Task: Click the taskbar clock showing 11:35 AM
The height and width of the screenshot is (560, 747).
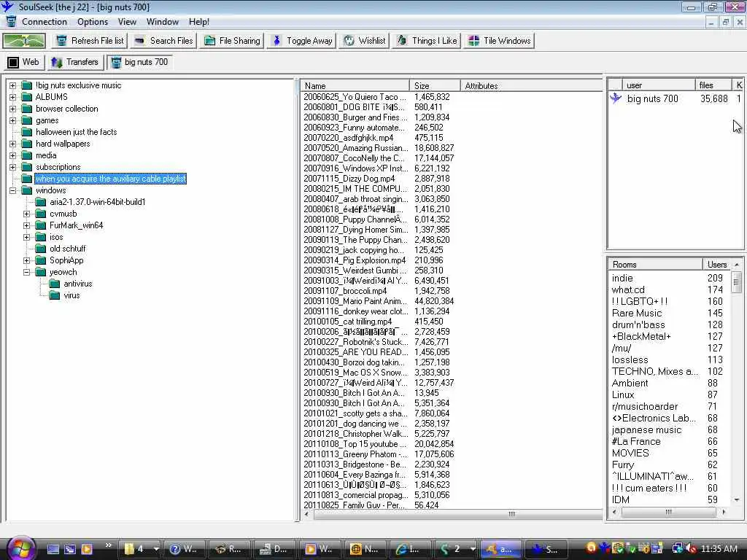Action: (719, 548)
